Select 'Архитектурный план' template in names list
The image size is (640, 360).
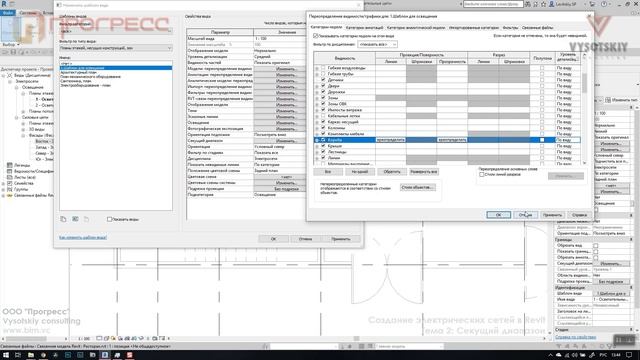pyautogui.click(x=79, y=72)
